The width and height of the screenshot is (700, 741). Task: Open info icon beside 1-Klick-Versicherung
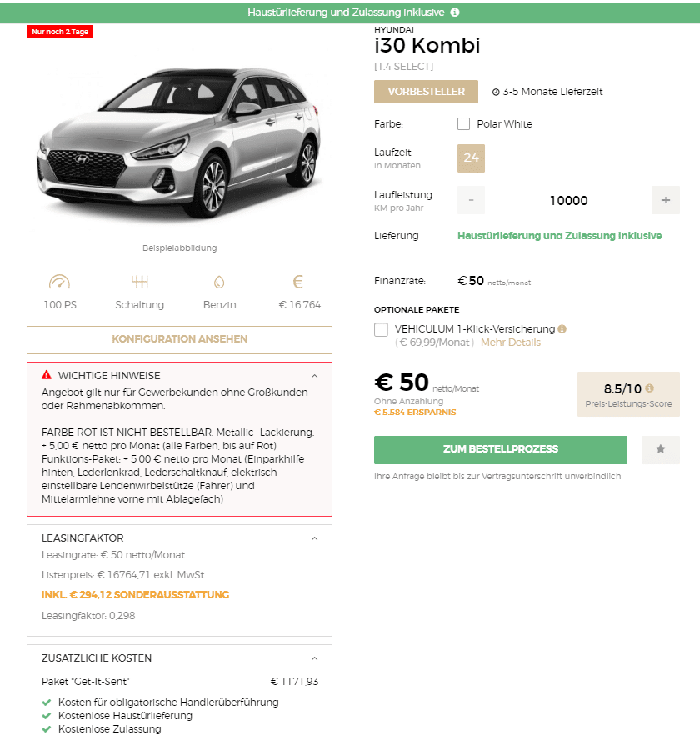pos(562,329)
